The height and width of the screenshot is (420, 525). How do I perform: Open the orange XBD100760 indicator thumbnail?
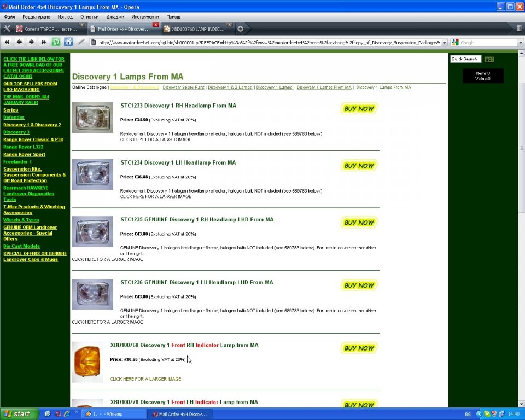pyautogui.click(x=87, y=362)
